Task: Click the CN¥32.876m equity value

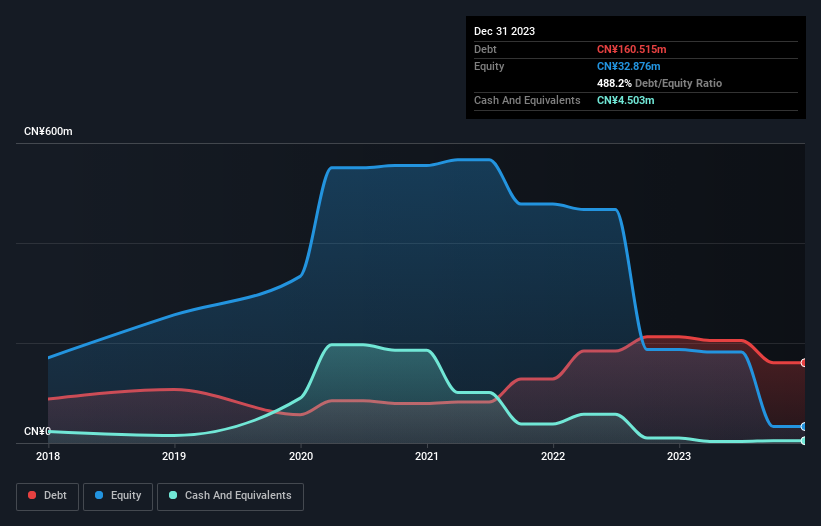Action: click(x=628, y=66)
